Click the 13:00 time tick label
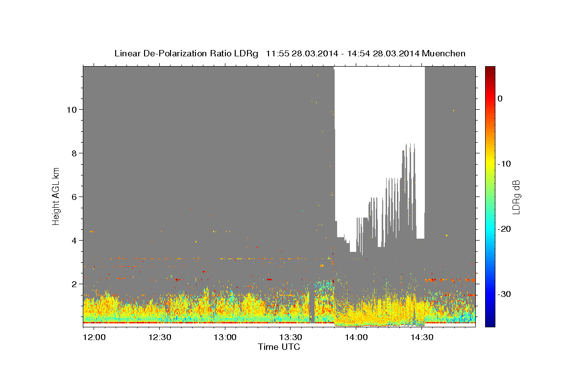This screenshot has width=588, height=392. 225,338
